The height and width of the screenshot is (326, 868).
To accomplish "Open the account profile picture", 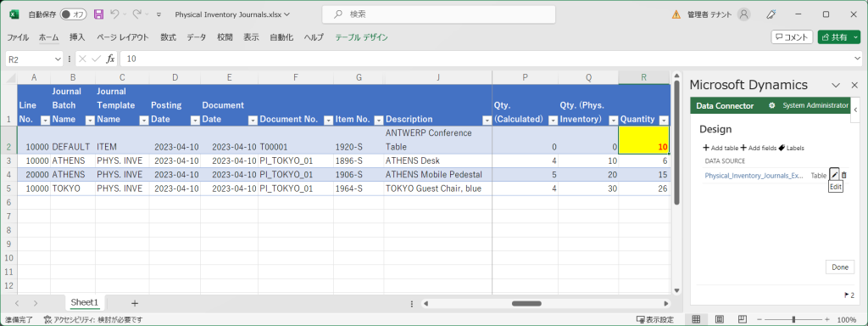I will (744, 14).
